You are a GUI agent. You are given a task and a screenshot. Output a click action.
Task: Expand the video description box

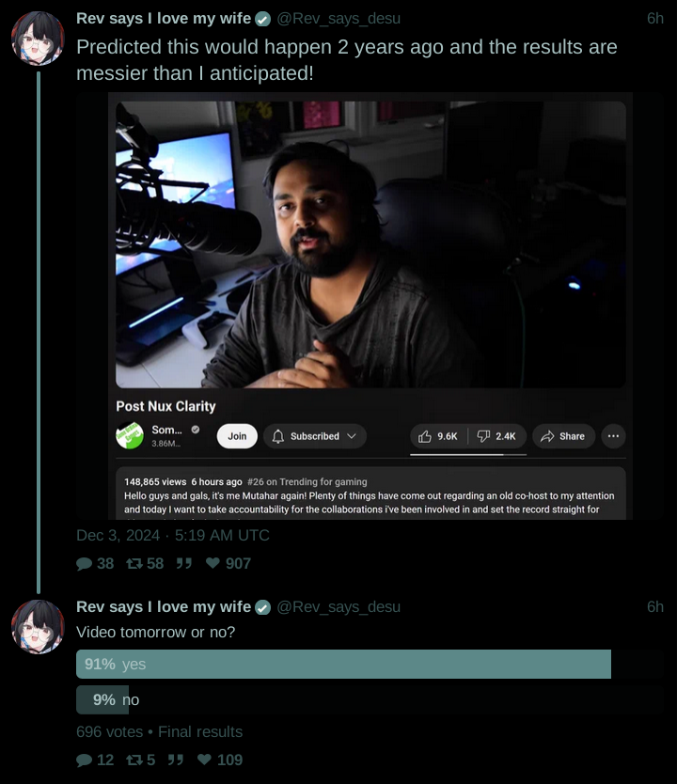pos(370,493)
